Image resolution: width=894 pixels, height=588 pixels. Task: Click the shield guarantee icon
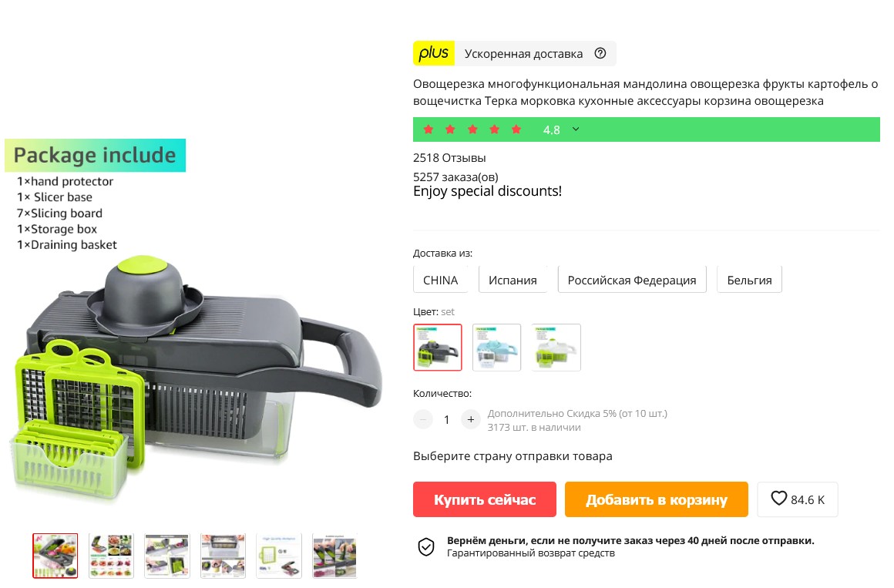(x=426, y=546)
